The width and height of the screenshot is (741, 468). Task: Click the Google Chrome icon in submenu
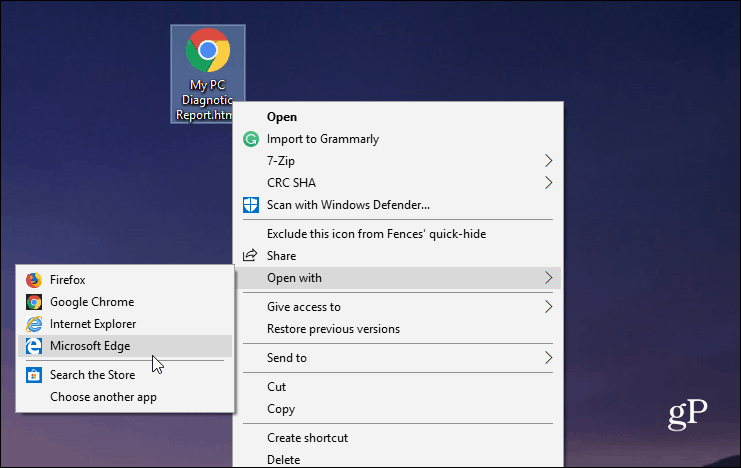coord(34,302)
